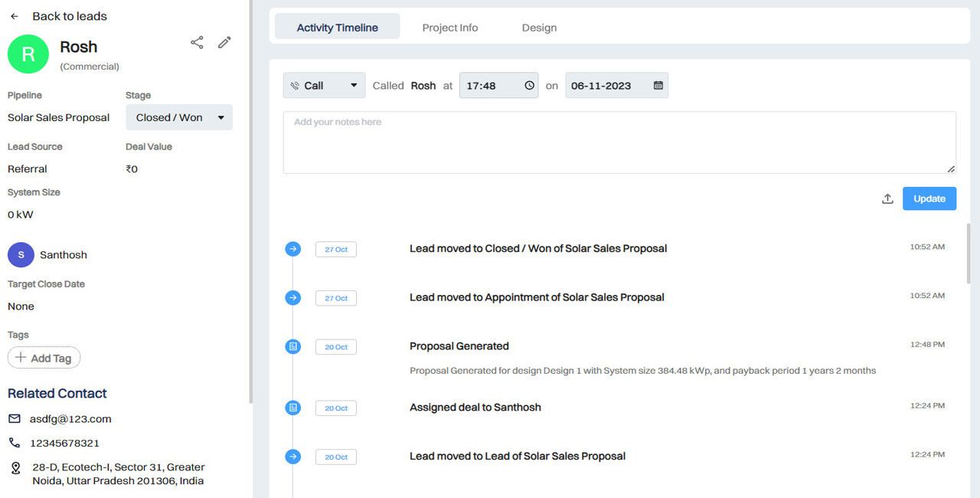The width and height of the screenshot is (980, 498).
Task: Click the Update button
Action: [929, 198]
